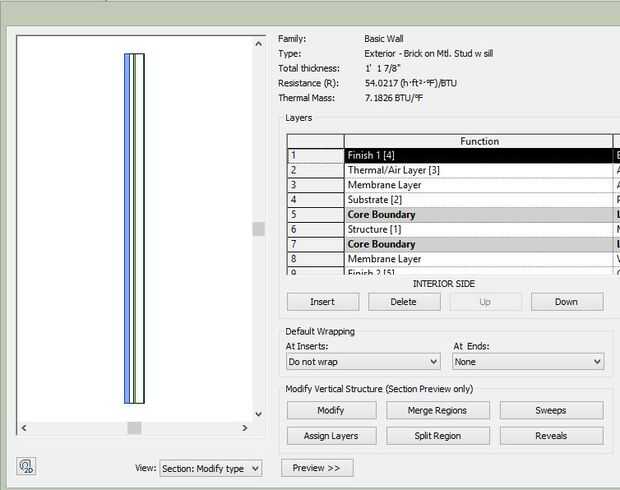Screen dimensions: 620x490
Task: Click the Insert button
Action: 323,302
